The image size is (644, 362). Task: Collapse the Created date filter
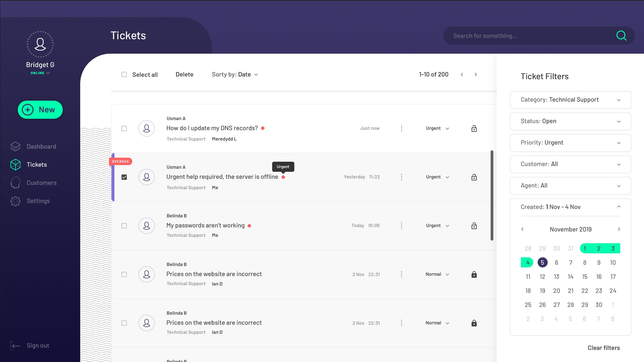(618, 206)
